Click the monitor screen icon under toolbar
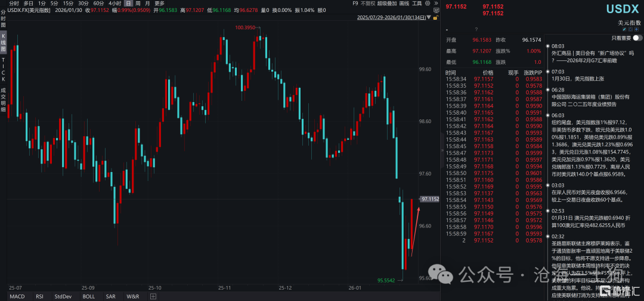Screen dimensions: 644x301 coord(436,10)
